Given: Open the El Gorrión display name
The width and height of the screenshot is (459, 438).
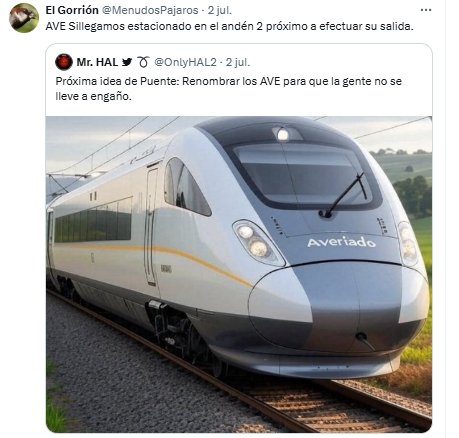Looking at the screenshot, I should click(72, 10).
